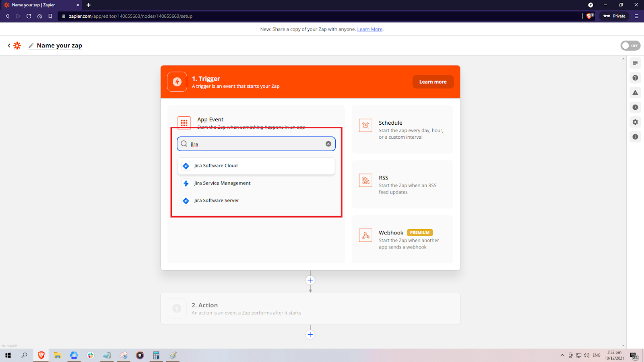Open the volume control in tray
Image resolution: width=644 pixels, height=362 pixels.
pyautogui.click(x=586, y=356)
